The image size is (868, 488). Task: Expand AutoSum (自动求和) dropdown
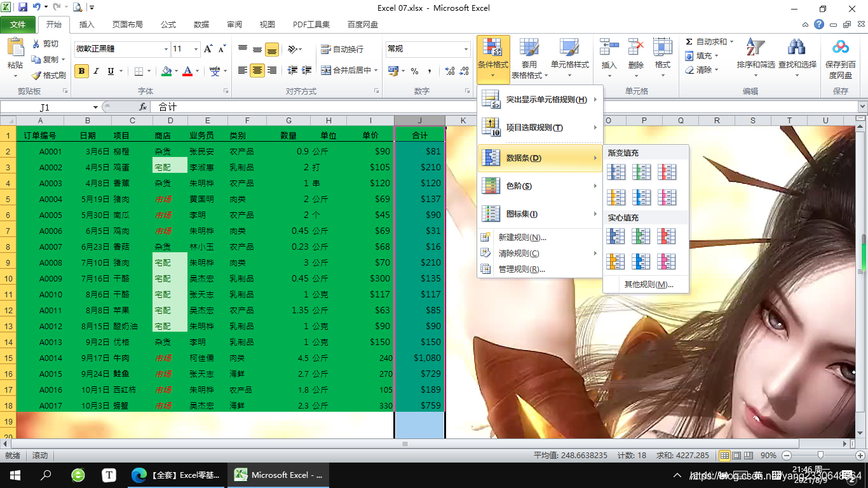[x=731, y=42]
